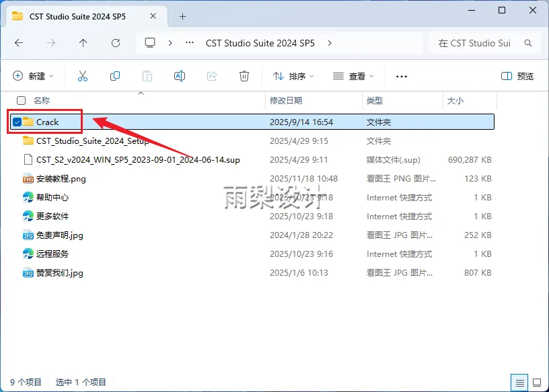Sort by the 名称 column header

point(42,100)
